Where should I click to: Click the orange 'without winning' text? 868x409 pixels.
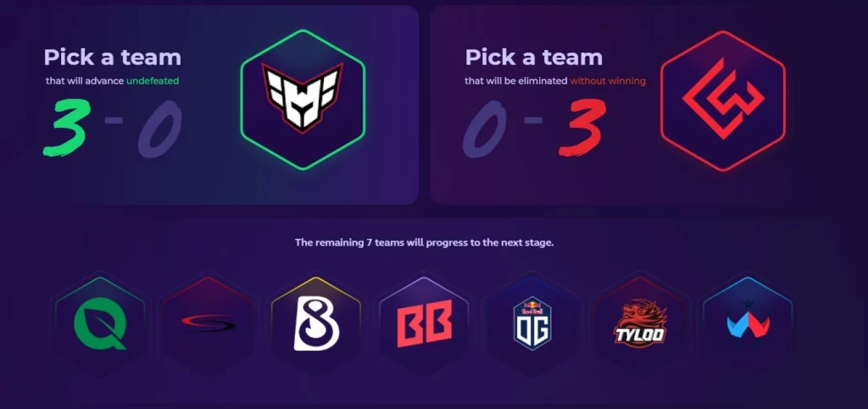[x=608, y=80]
